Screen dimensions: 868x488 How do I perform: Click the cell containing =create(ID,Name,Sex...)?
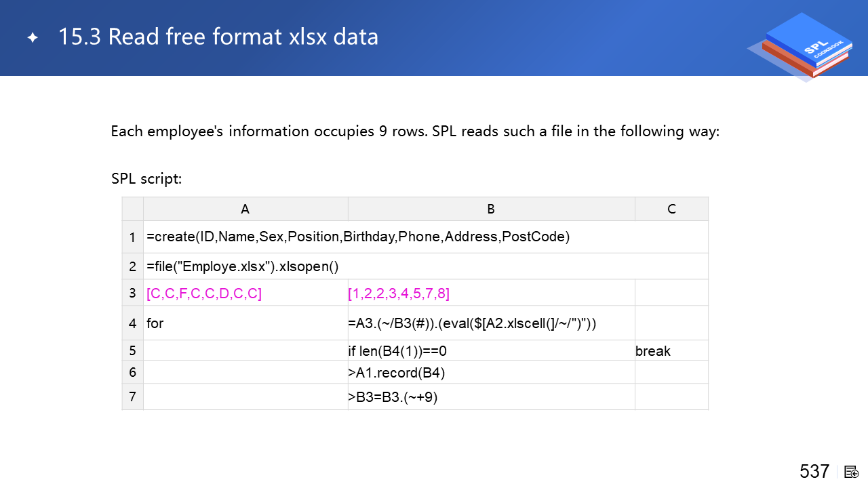click(x=358, y=237)
